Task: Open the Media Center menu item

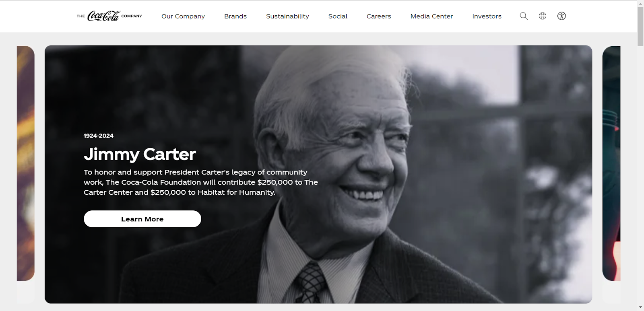Action: (431, 16)
